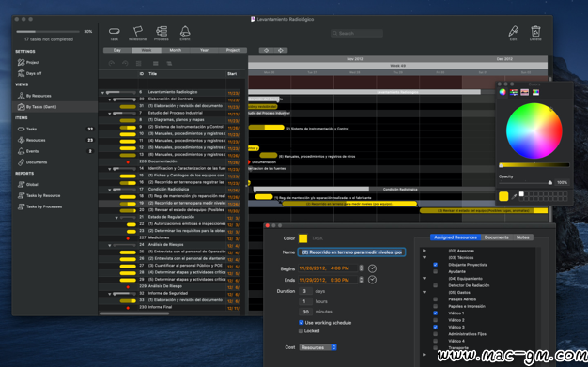Image resolution: width=588 pixels, height=367 pixels.
Task: Open the Notes tab in task details
Action: point(523,237)
